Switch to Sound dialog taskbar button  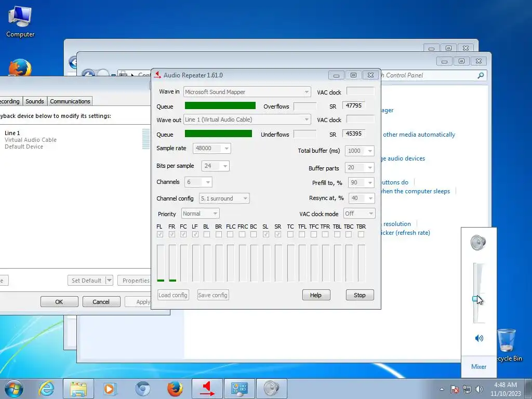[x=271, y=389]
